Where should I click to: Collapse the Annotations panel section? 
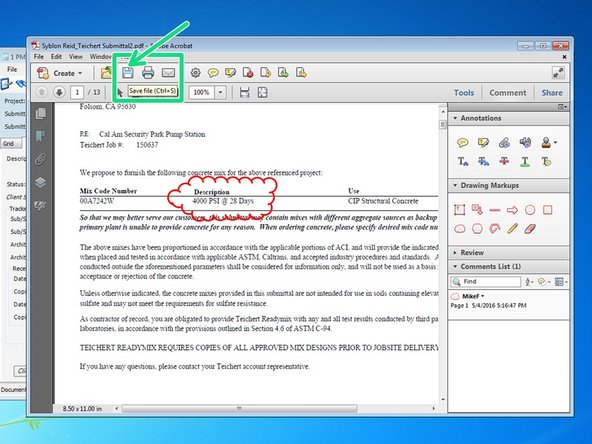point(455,118)
